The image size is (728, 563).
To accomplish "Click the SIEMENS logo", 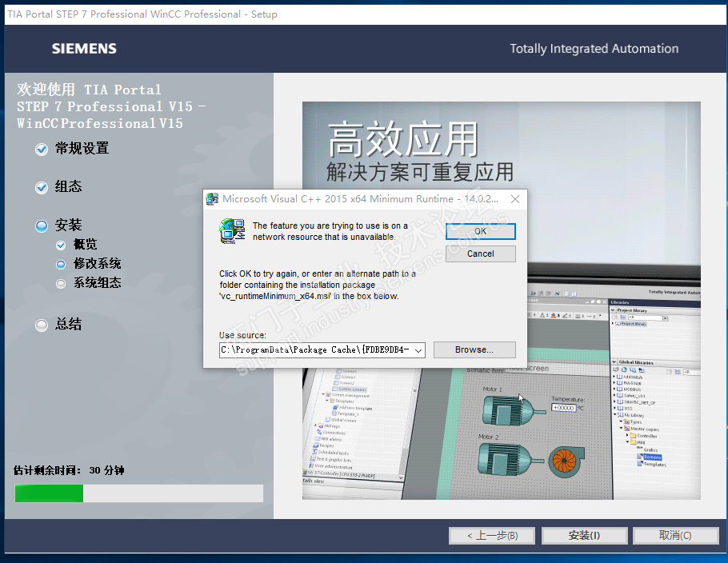I will point(84,49).
